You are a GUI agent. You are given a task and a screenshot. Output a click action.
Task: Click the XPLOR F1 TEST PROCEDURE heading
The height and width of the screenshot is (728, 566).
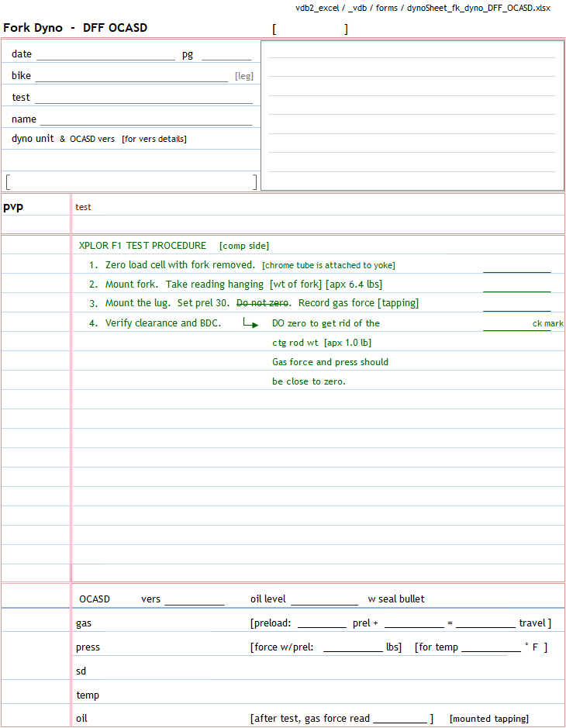(143, 246)
